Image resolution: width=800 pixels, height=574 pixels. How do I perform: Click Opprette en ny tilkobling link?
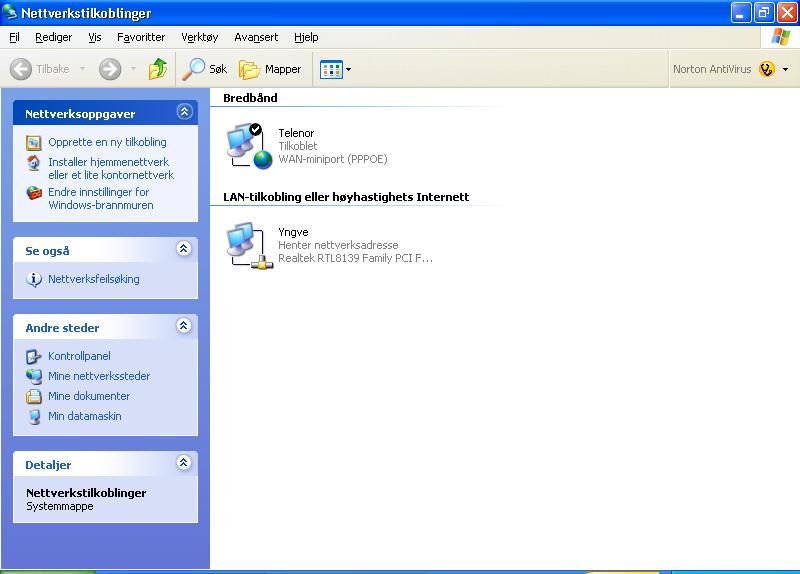pyautogui.click(x=107, y=142)
